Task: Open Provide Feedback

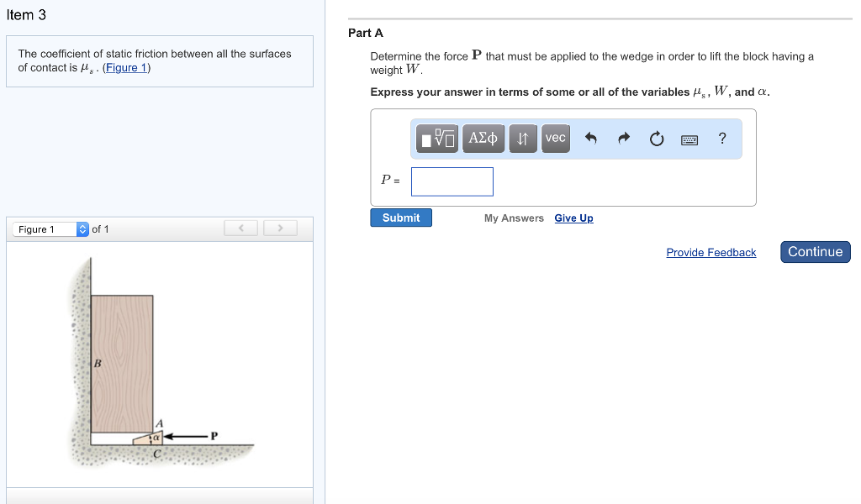Action: click(x=710, y=252)
